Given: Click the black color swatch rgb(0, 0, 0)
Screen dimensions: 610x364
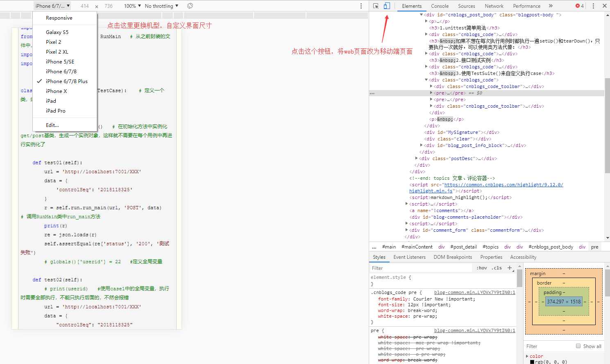Looking at the screenshot, I should point(532,362).
